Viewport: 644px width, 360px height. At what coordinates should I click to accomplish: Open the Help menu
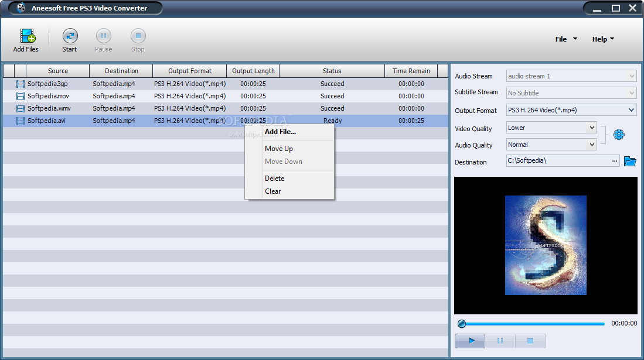pos(603,39)
